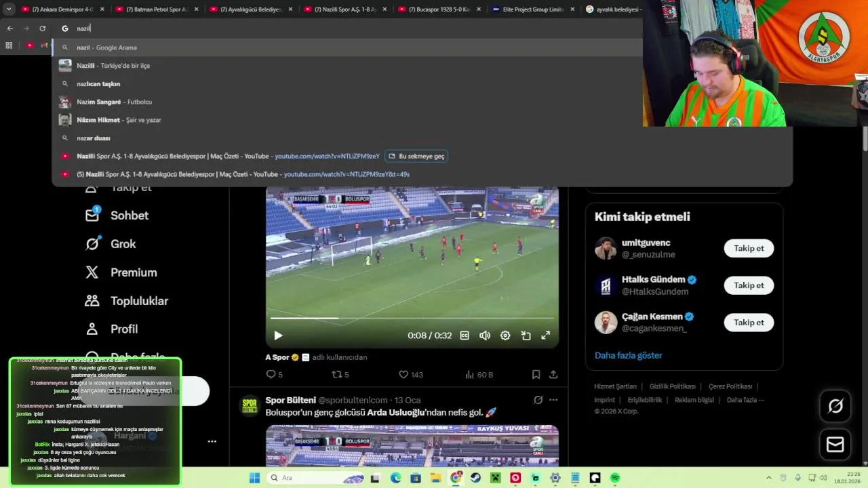Screen dimensions: 868x488
Task: View analytics showing 60 B views
Action: [x=479, y=374]
